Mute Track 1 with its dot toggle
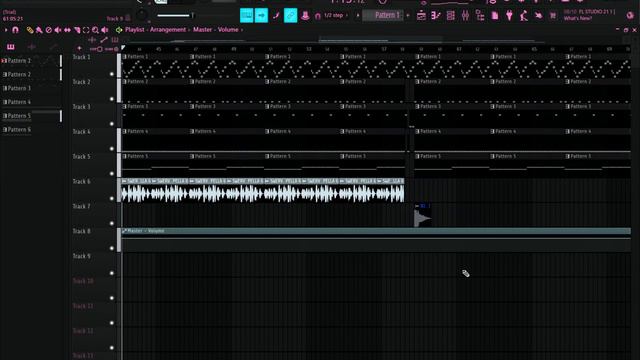 [x=112, y=74]
